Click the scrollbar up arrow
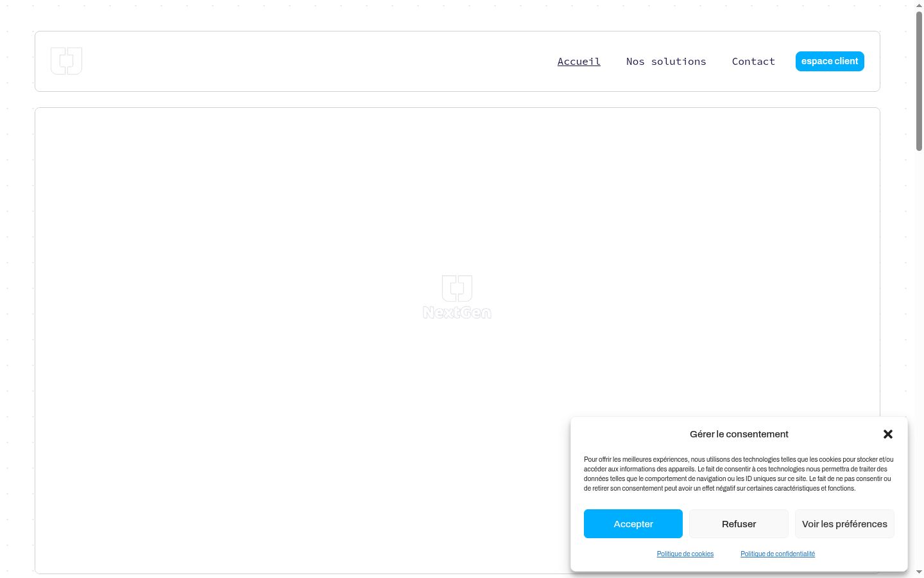 coord(919,5)
